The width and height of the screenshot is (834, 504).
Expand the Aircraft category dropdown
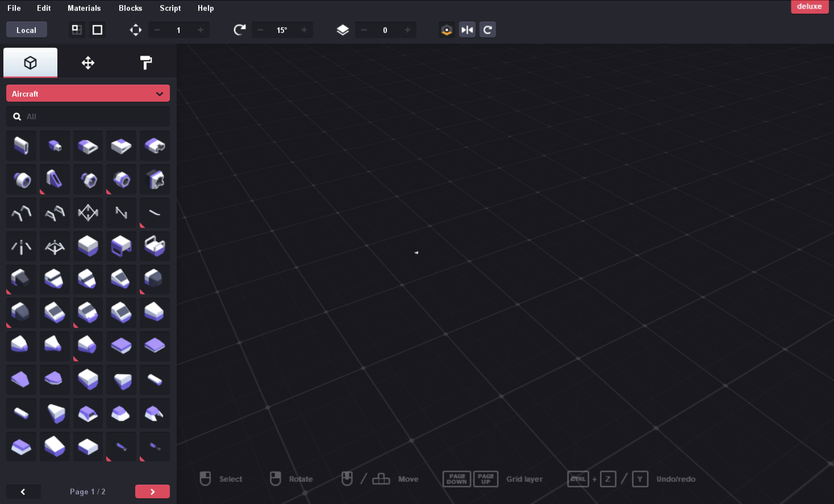pyautogui.click(x=88, y=94)
